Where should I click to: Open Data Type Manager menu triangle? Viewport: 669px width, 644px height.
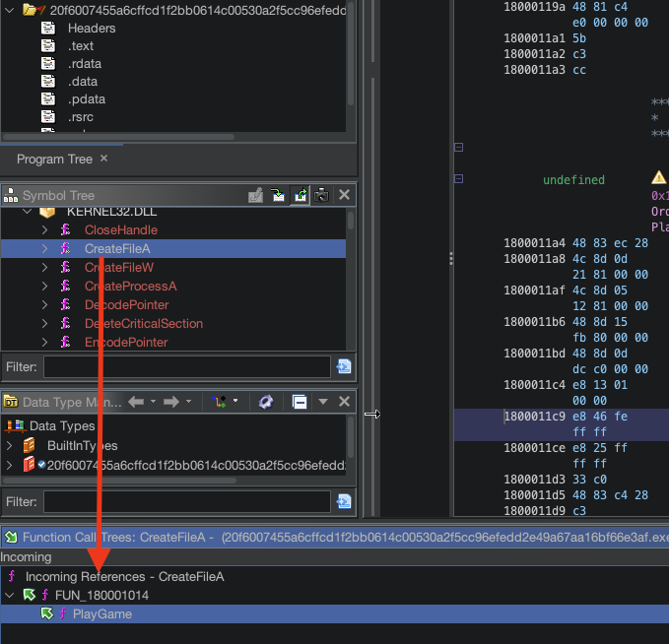(x=323, y=402)
